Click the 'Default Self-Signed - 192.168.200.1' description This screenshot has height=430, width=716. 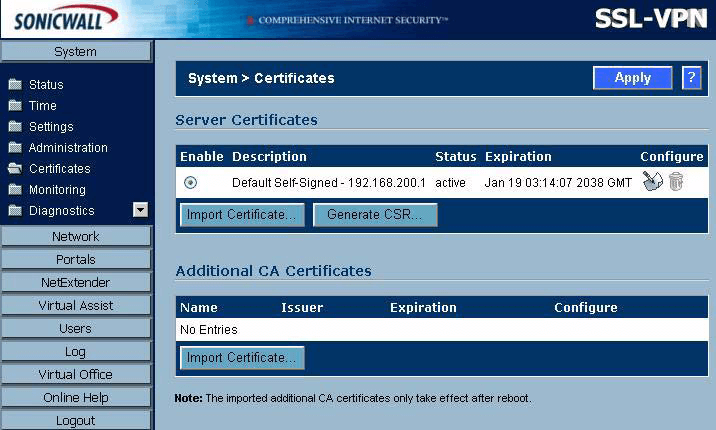329,183
